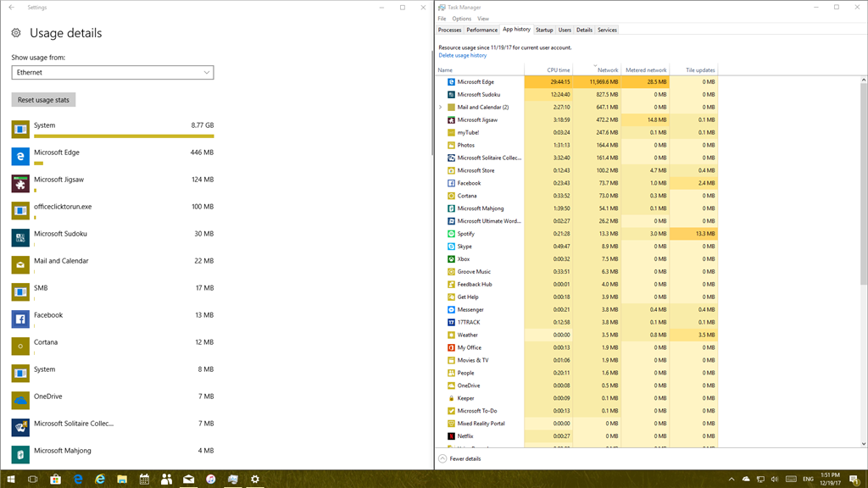The height and width of the screenshot is (488, 868).
Task: Sort by the Metered network column header
Action: click(645, 70)
